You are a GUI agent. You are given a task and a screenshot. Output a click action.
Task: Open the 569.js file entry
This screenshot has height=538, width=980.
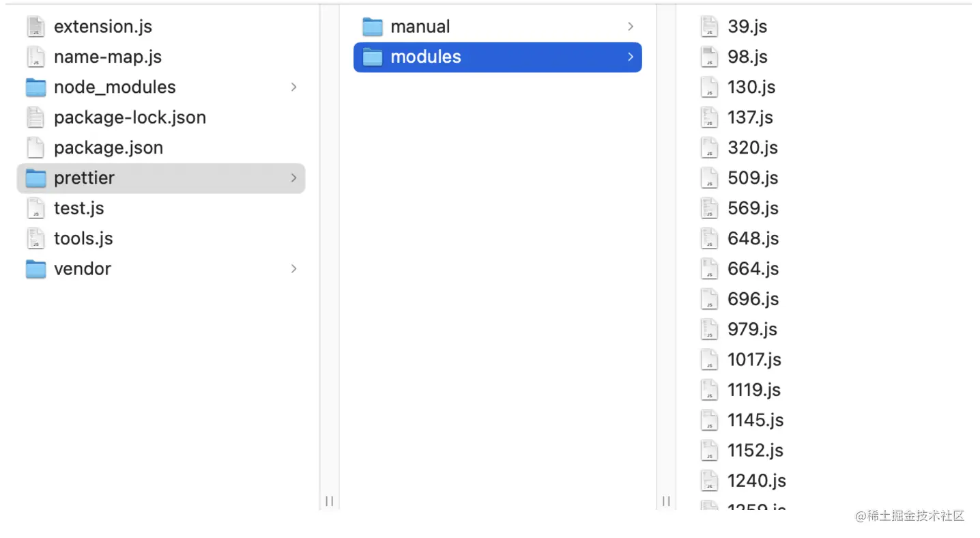click(753, 208)
